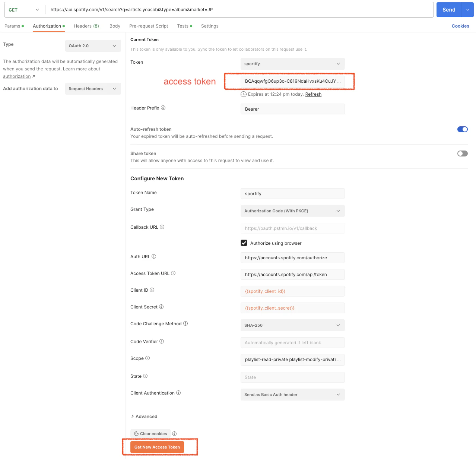Click the info icon beside Client Secret

coord(161,307)
